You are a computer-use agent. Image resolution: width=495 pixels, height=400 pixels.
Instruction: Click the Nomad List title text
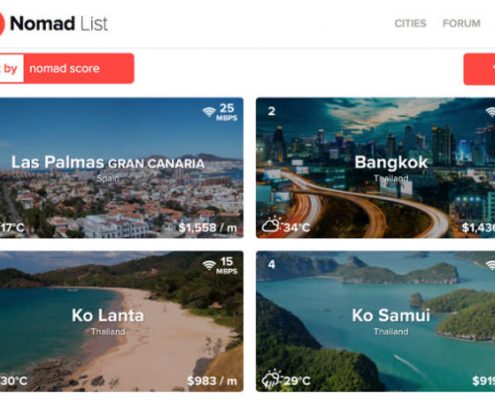tap(59, 24)
